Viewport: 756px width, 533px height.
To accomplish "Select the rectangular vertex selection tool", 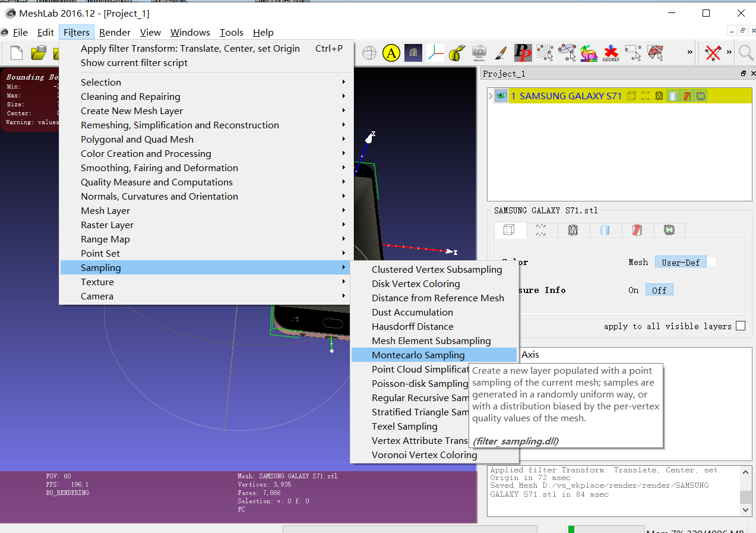I will click(633, 53).
